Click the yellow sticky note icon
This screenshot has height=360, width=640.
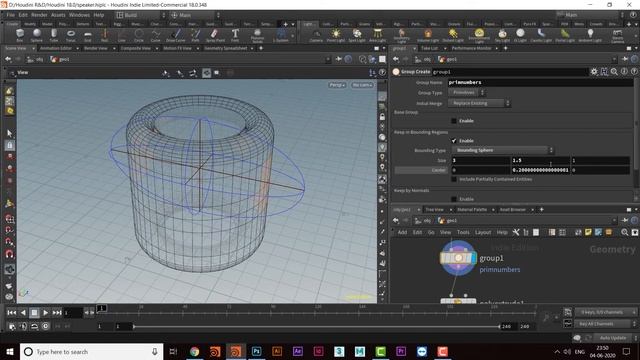pos(588,232)
